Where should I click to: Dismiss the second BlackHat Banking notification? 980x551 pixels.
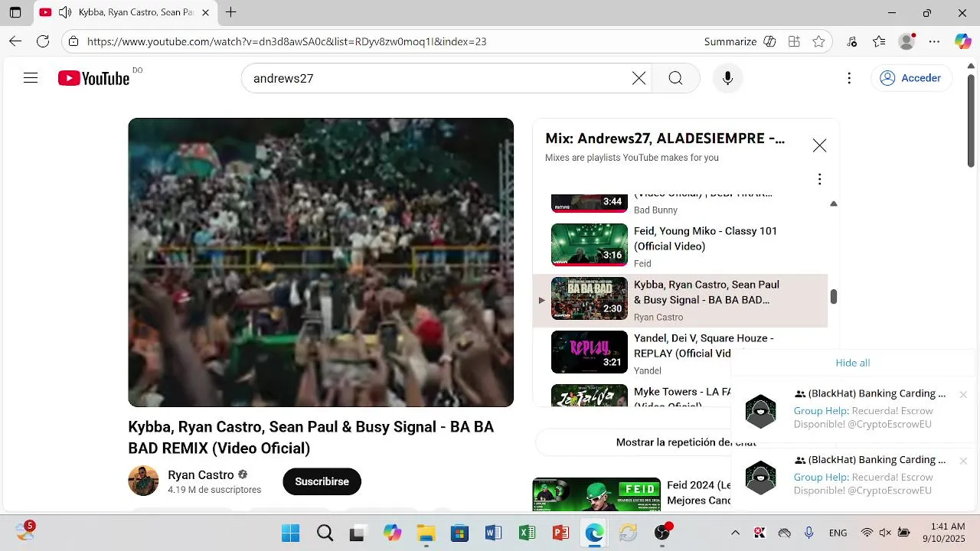click(963, 461)
